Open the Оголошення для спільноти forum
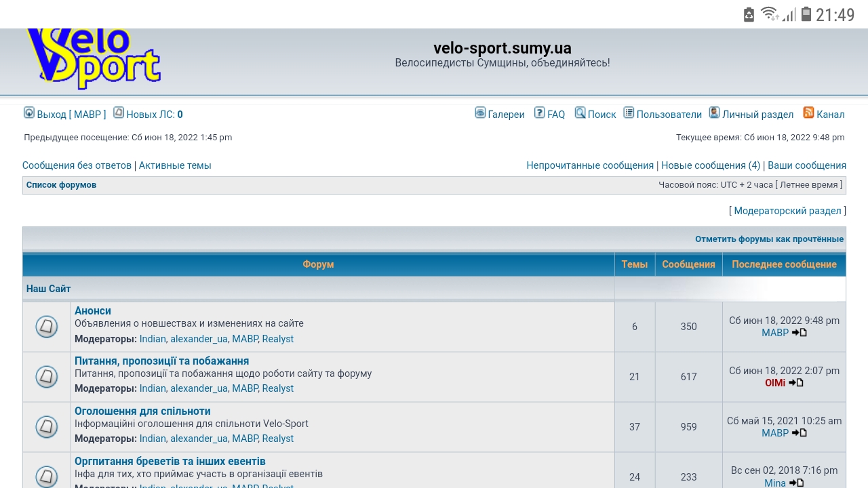868x488 pixels. pyautogui.click(x=142, y=411)
